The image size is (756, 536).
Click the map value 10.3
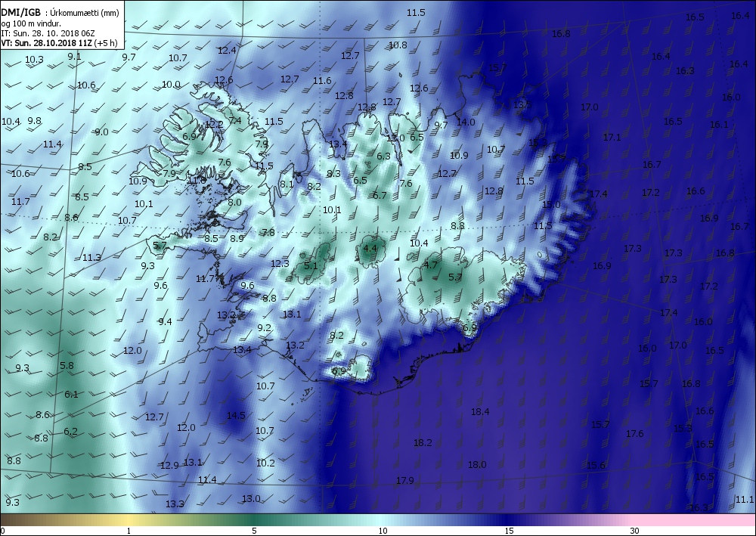coord(34,59)
